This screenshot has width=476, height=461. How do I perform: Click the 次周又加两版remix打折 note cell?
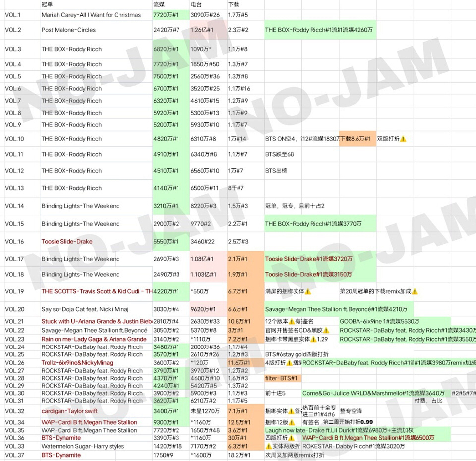[295, 455]
